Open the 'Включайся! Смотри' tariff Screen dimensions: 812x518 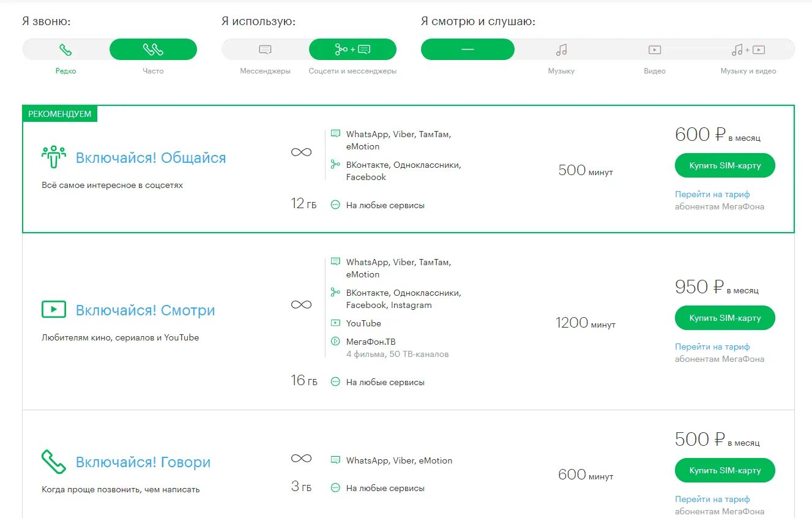[x=146, y=310]
